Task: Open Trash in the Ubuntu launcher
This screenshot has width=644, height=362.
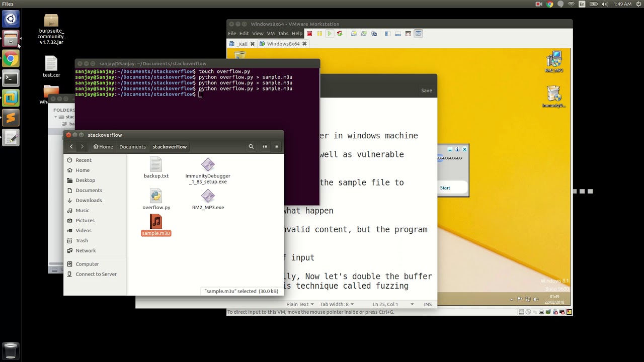Action: point(11,350)
